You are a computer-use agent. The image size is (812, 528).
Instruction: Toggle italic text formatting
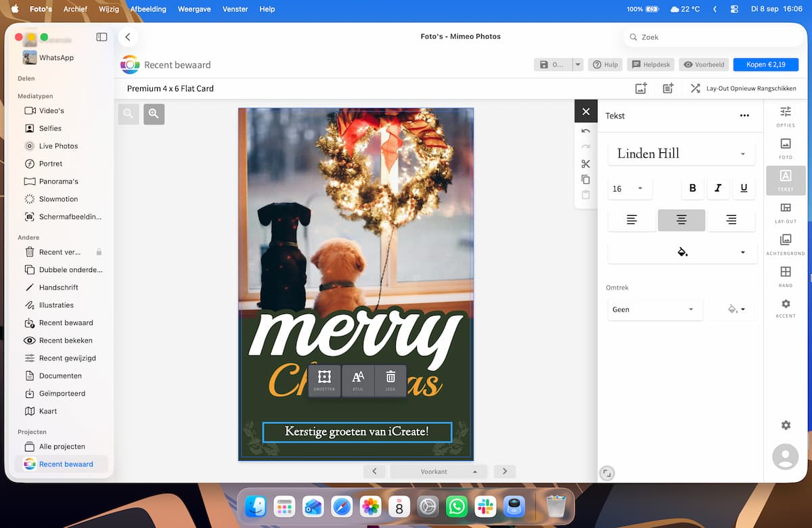pyautogui.click(x=718, y=188)
